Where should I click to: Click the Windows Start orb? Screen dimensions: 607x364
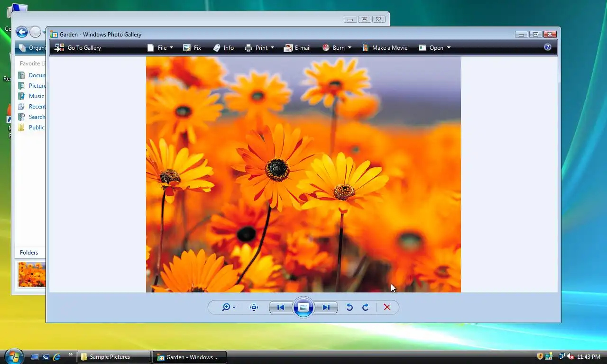[x=13, y=356]
